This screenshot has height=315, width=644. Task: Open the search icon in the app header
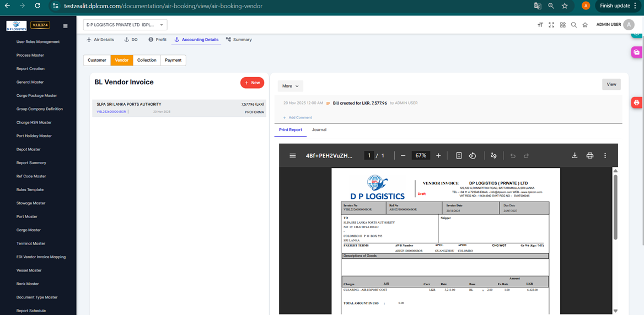tap(574, 25)
